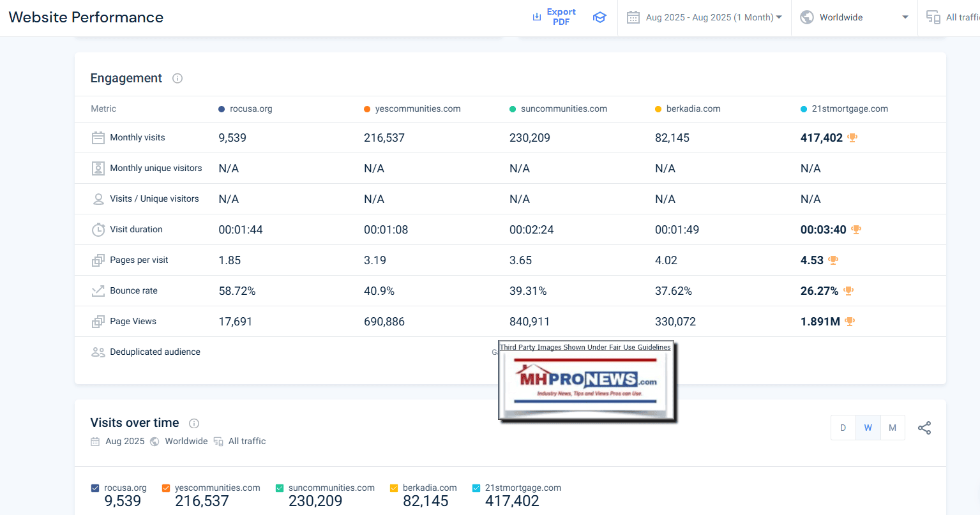The width and height of the screenshot is (980, 515).
Task: Open the date range dropdown Aug 2025
Action: pyautogui.click(x=704, y=17)
